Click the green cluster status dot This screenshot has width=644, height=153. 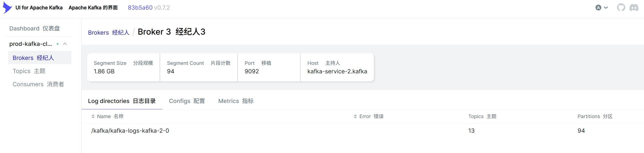pos(58,44)
